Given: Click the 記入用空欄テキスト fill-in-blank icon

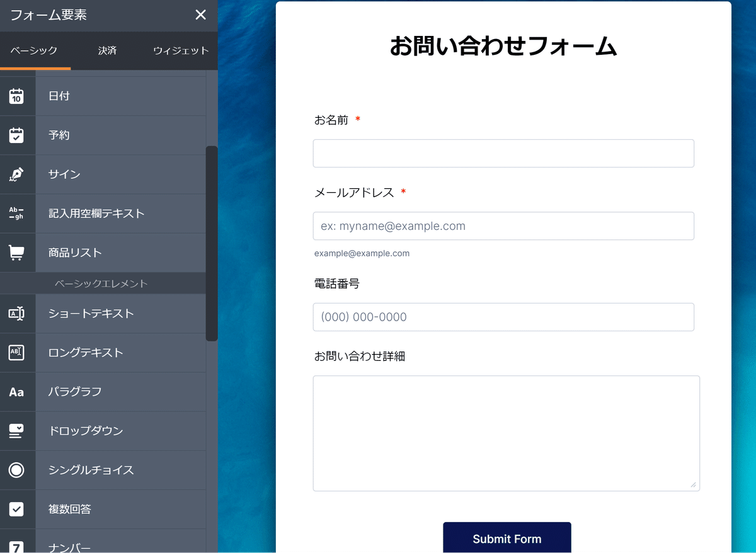Looking at the screenshot, I should tap(16, 213).
